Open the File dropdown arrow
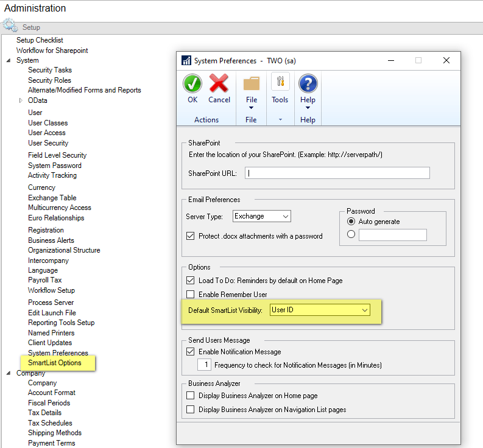This screenshot has height=448, width=483. click(x=251, y=108)
